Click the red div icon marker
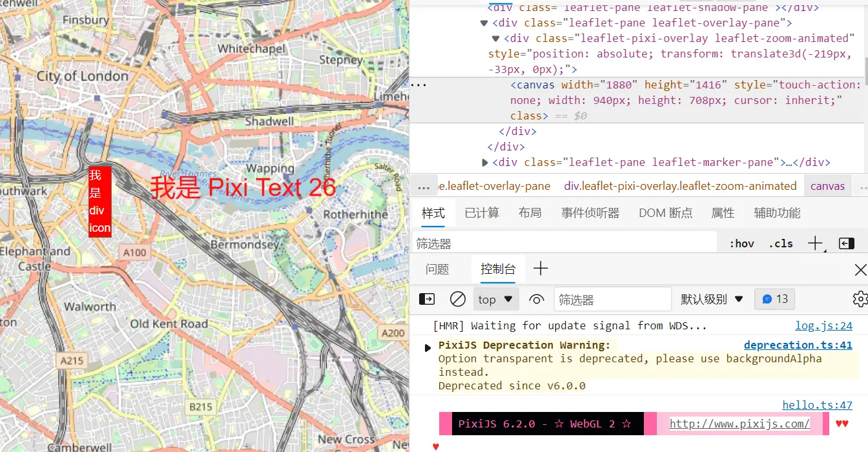The width and height of the screenshot is (868, 452). coord(100,201)
